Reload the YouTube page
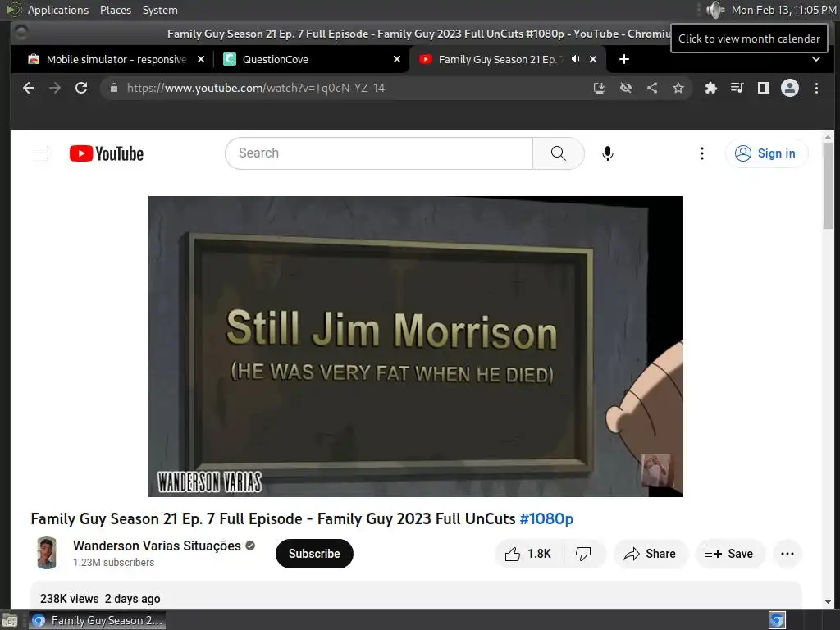The image size is (840, 630). [x=81, y=88]
